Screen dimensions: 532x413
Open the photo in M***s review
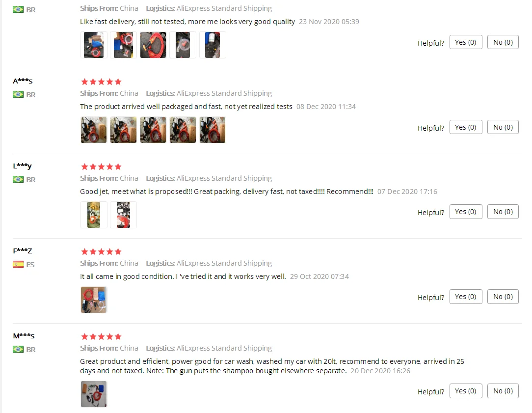[x=94, y=394]
